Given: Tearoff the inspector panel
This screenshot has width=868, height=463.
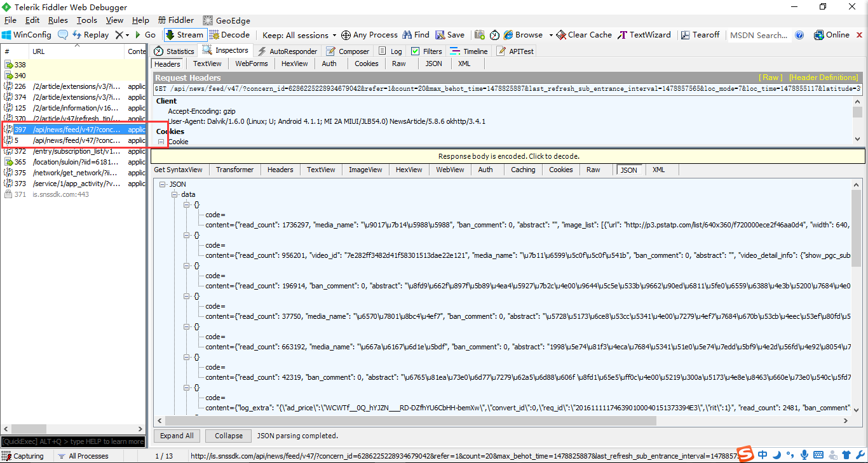Looking at the screenshot, I should pyautogui.click(x=700, y=34).
